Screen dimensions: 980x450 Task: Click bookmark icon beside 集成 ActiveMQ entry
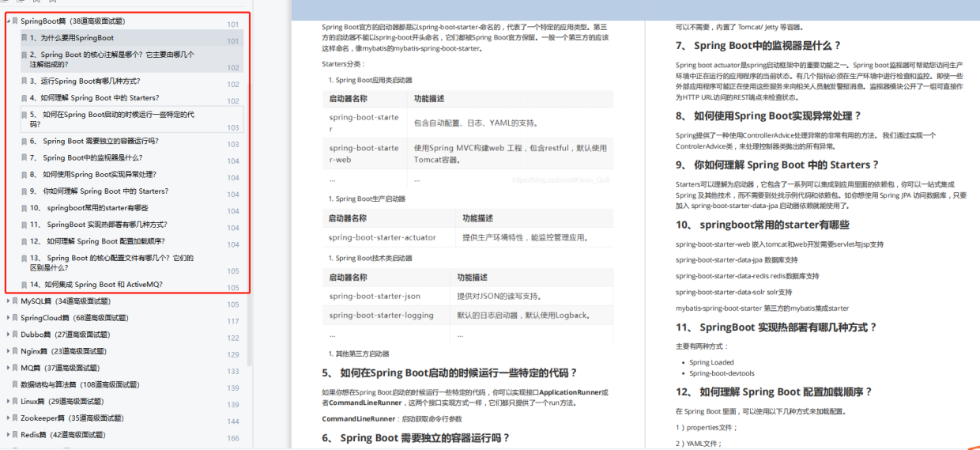[x=24, y=285]
